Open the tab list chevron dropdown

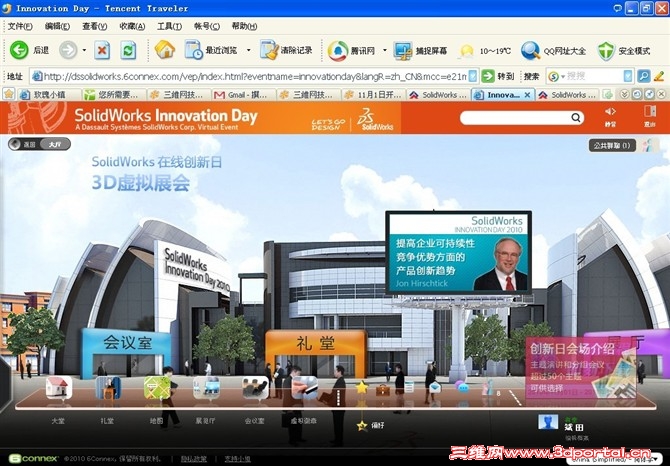pyautogui.click(x=624, y=94)
